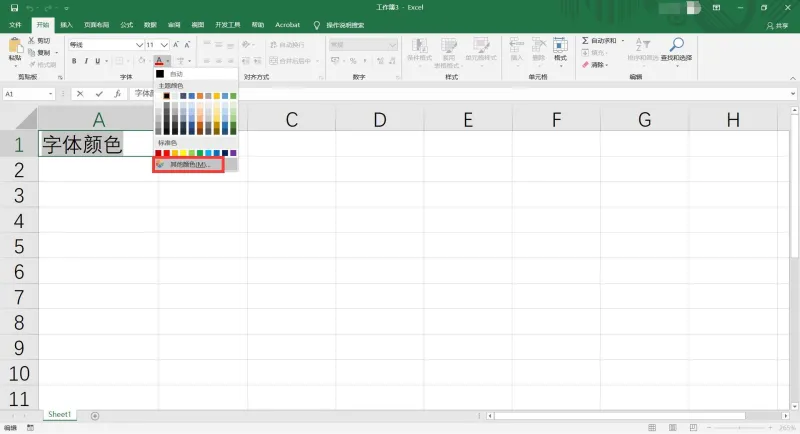This screenshot has width=800, height=434.
Task: Expand the Name Box dropdown
Action: [x=50, y=94]
